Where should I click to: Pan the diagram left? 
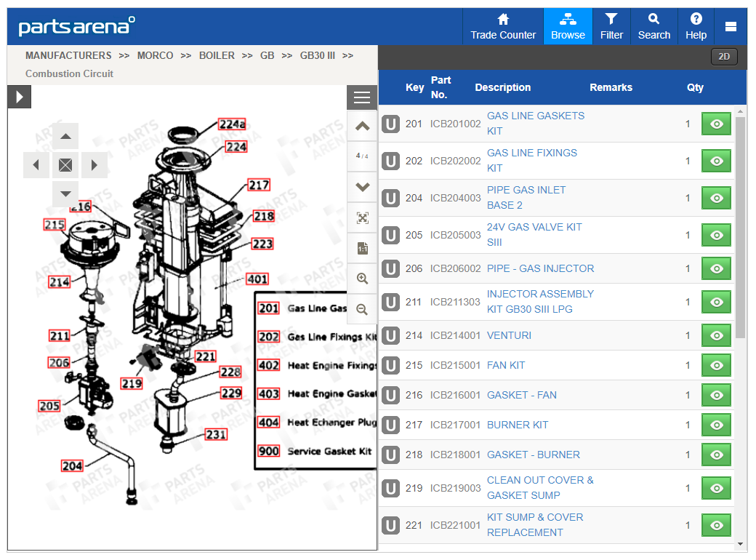tap(36, 165)
